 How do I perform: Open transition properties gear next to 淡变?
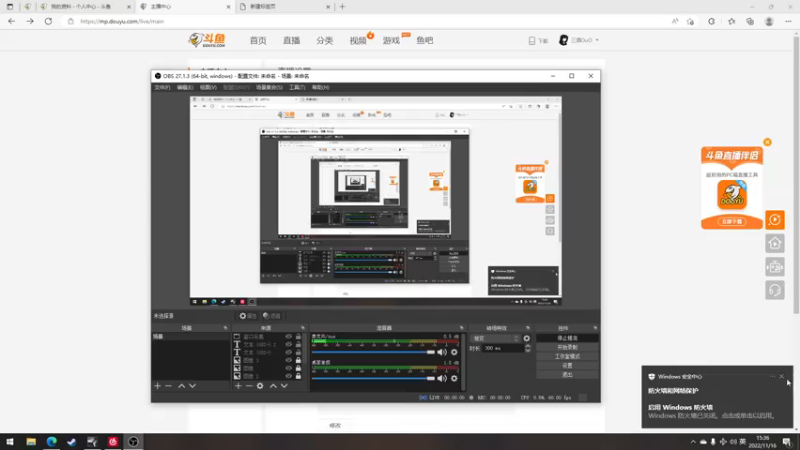[527, 338]
